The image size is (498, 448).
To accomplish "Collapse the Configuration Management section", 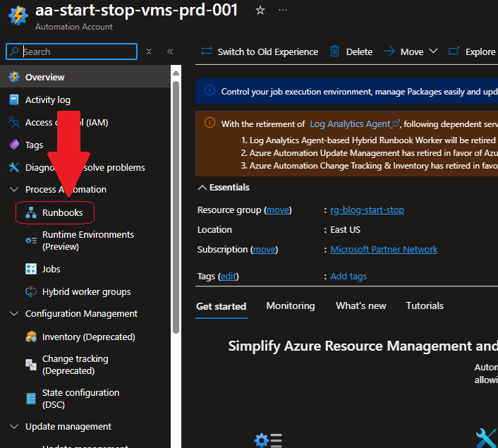I will [14, 313].
